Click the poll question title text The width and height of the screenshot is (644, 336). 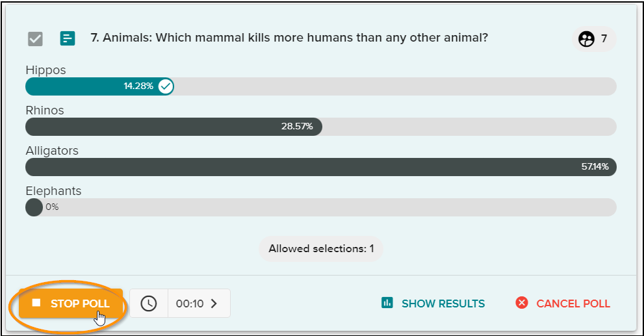[x=289, y=38]
